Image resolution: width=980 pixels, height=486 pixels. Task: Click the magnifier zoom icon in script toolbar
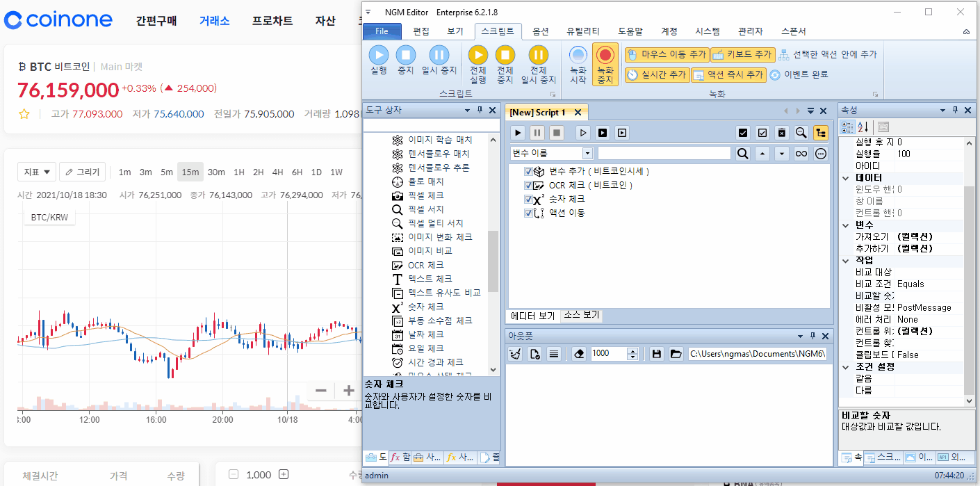(x=801, y=132)
